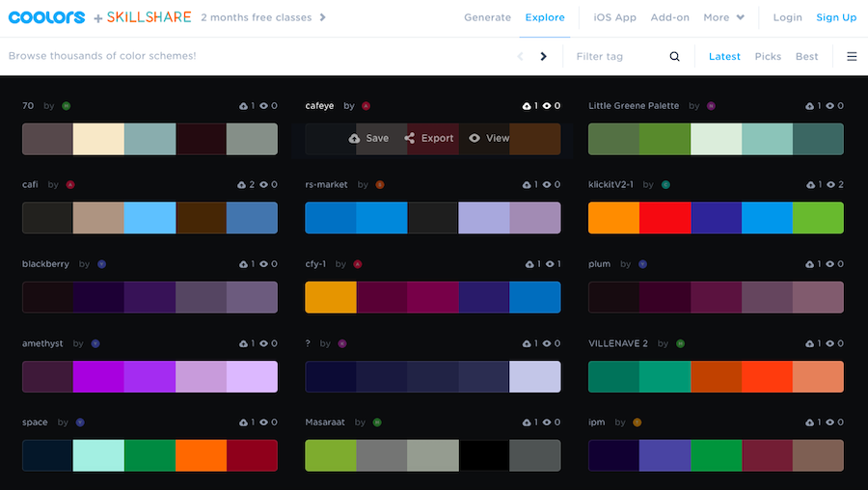Click the saves cloud icon for Little Greene Palette
Screen dimensions: 868x490
pos(809,106)
